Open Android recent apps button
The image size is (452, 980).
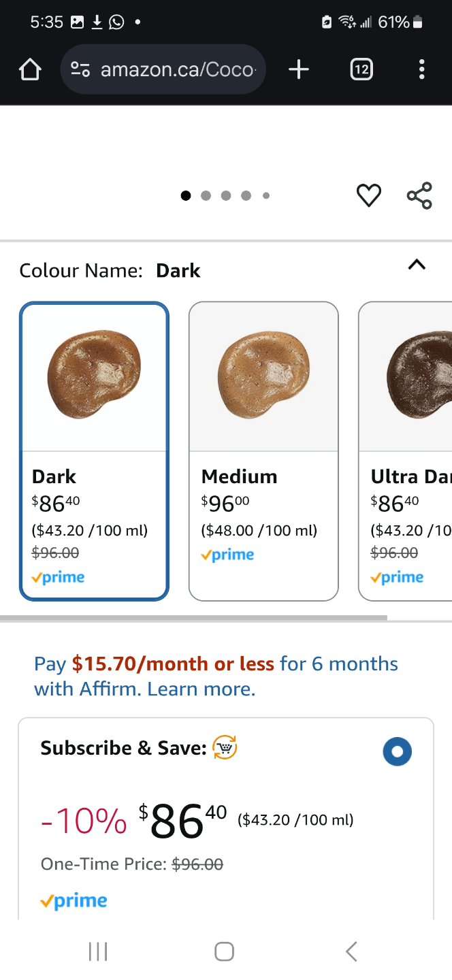(98, 951)
